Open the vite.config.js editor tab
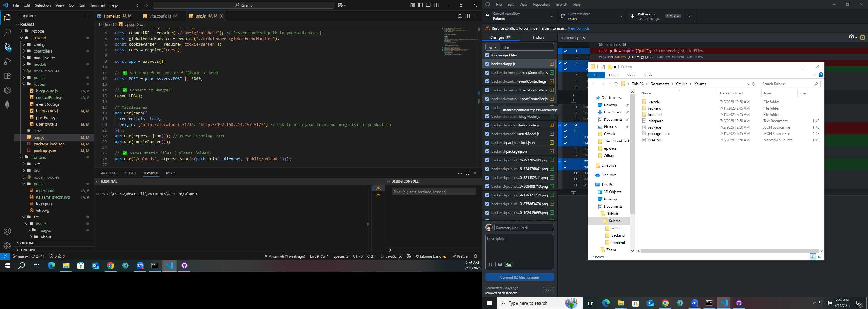This screenshot has height=309, width=868. tap(160, 16)
